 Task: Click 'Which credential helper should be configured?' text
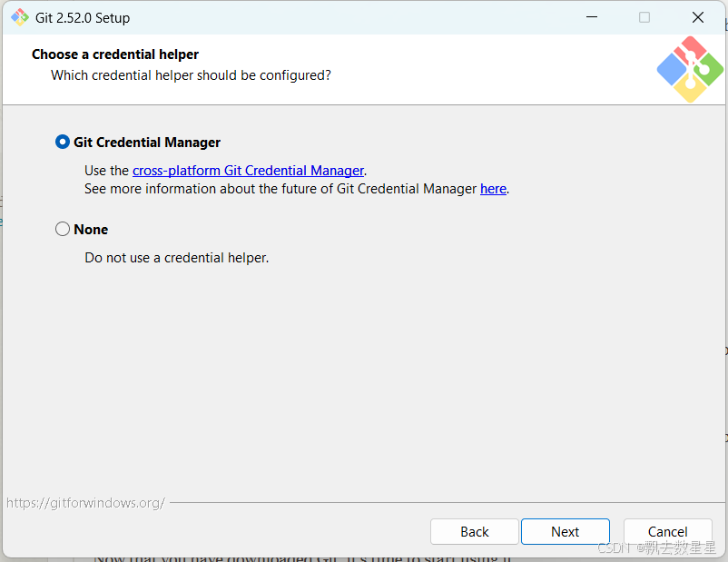pos(191,75)
